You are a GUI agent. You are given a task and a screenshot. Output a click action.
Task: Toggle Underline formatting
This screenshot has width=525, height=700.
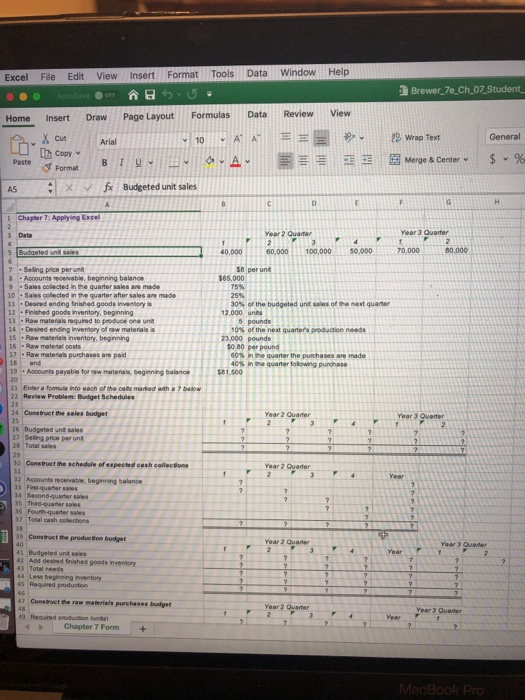[138, 162]
